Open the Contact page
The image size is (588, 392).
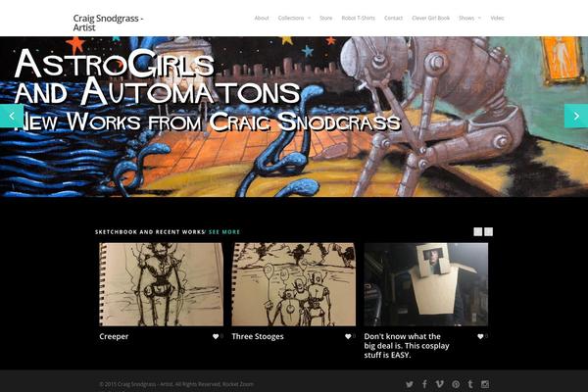coord(393,18)
